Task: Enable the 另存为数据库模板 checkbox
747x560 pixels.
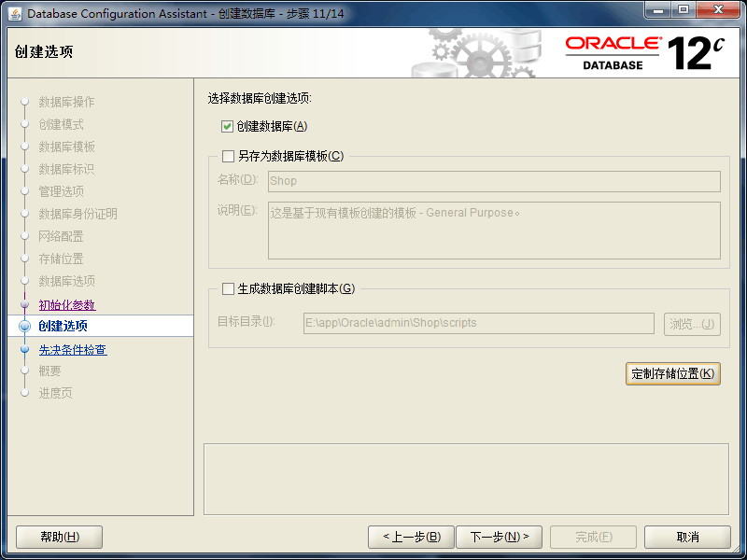Action: click(228, 157)
